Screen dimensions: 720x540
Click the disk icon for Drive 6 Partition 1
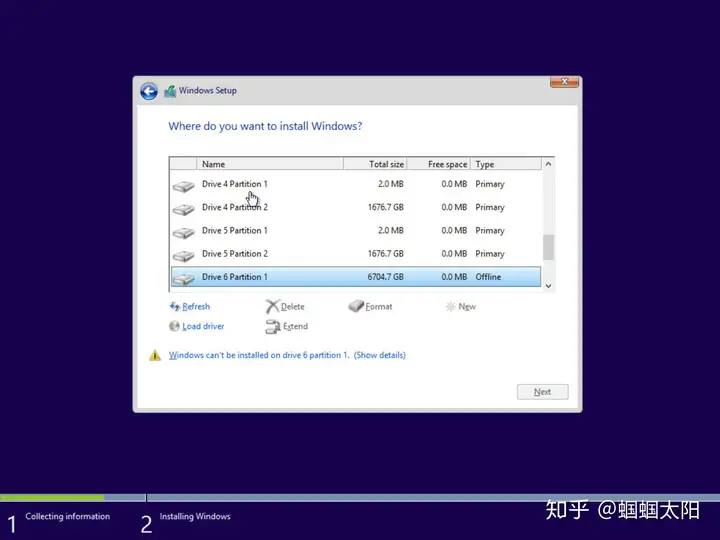tap(184, 279)
